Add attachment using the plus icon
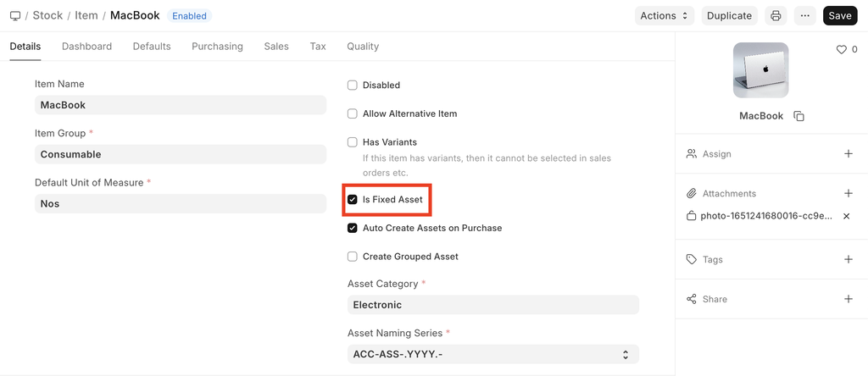868x376 pixels. coord(849,194)
